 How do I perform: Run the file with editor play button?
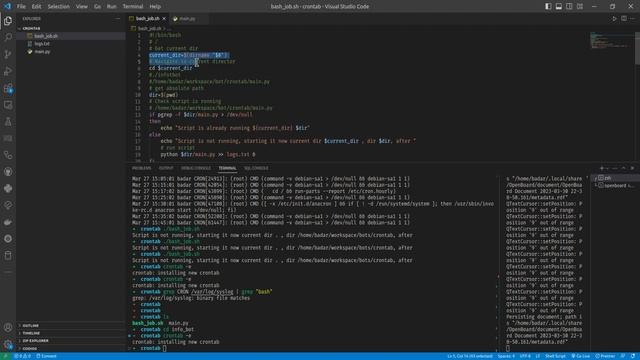click(x=614, y=18)
